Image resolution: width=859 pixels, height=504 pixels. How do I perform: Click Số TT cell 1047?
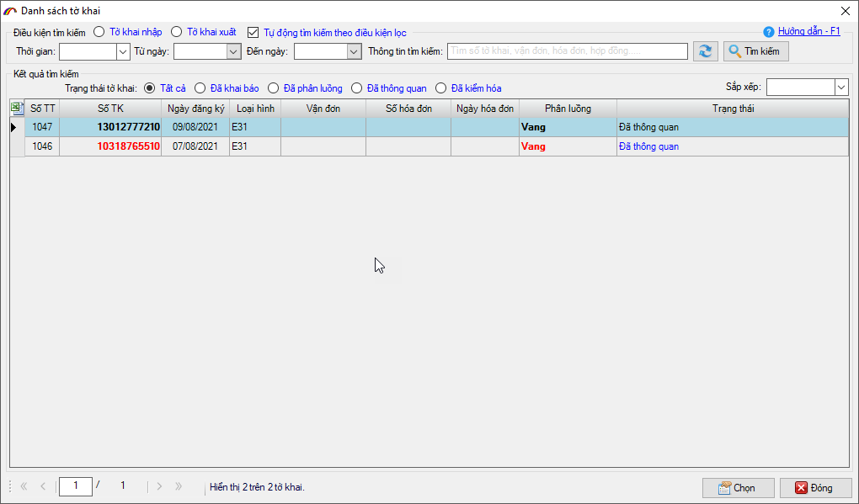pos(42,127)
